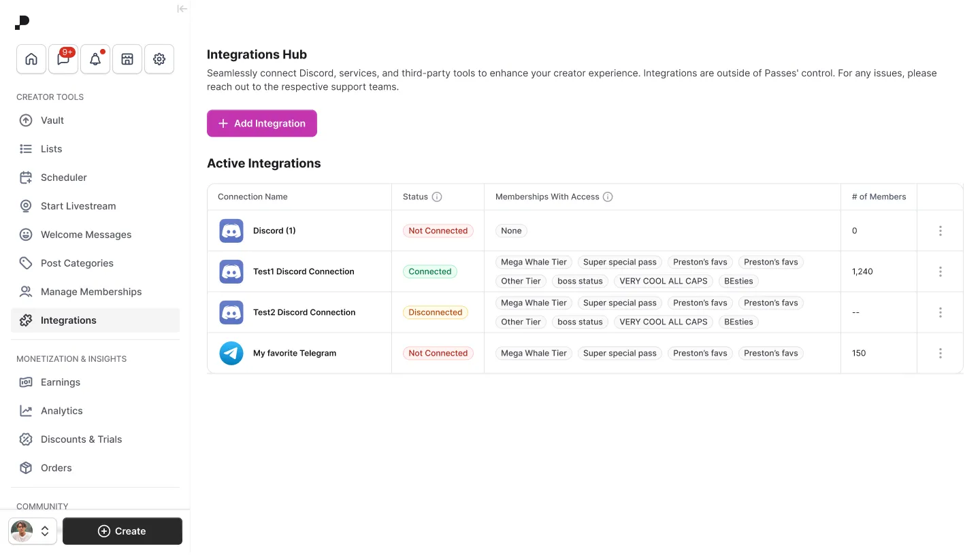980x555 pixels.
Task: Open Messages icon showing the 9+ badge
Action: pos(63,59)
